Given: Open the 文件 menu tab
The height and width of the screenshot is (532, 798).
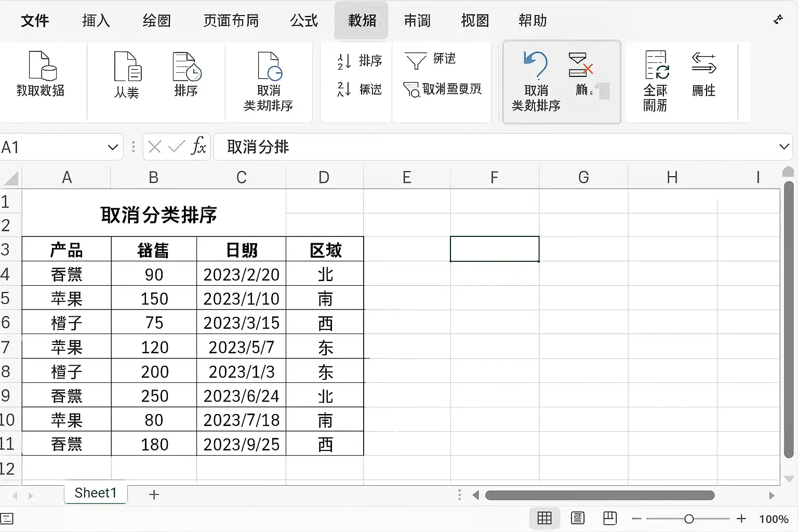Looking at the screenshot, I should (x=35, y=21).
